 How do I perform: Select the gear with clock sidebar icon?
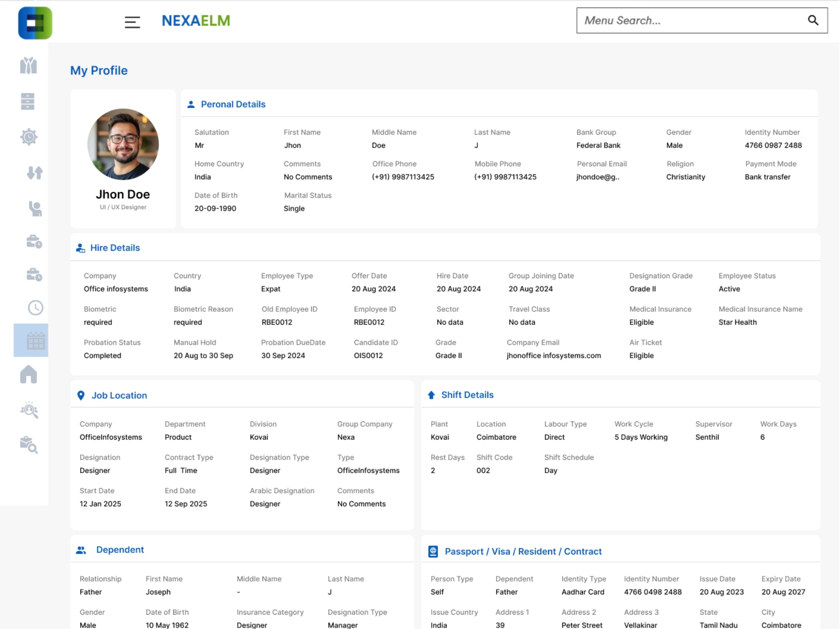tap(29, 137)
